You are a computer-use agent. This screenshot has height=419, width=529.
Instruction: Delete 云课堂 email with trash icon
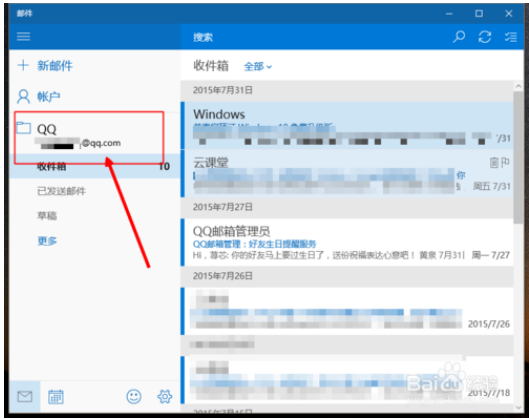(494, 162)
